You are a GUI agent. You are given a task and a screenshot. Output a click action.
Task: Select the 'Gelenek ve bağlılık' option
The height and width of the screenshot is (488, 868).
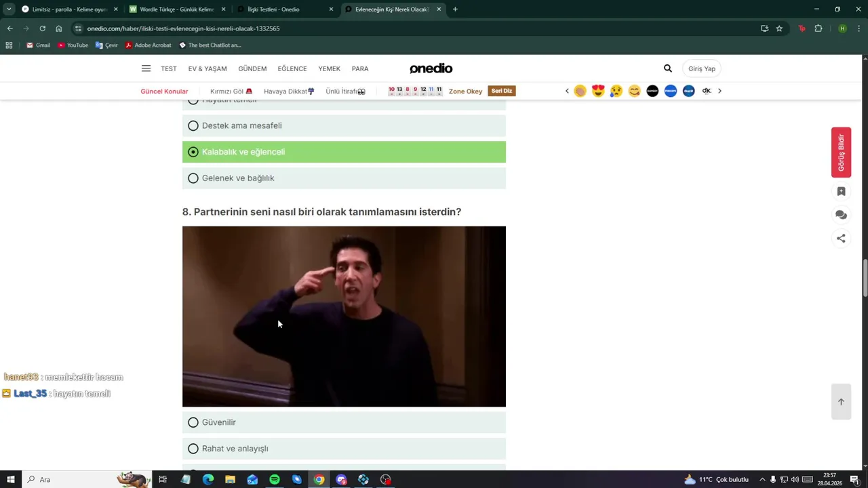(344, 178)
